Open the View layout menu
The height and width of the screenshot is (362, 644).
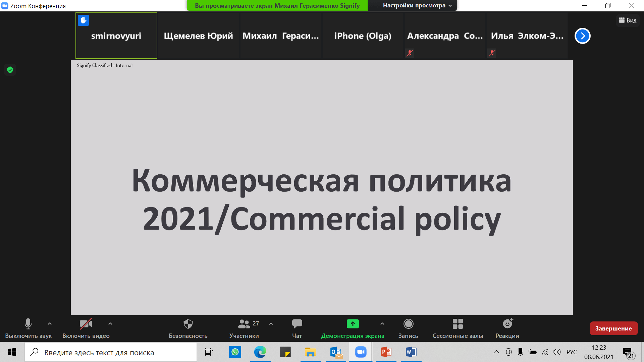click(628, 20)
